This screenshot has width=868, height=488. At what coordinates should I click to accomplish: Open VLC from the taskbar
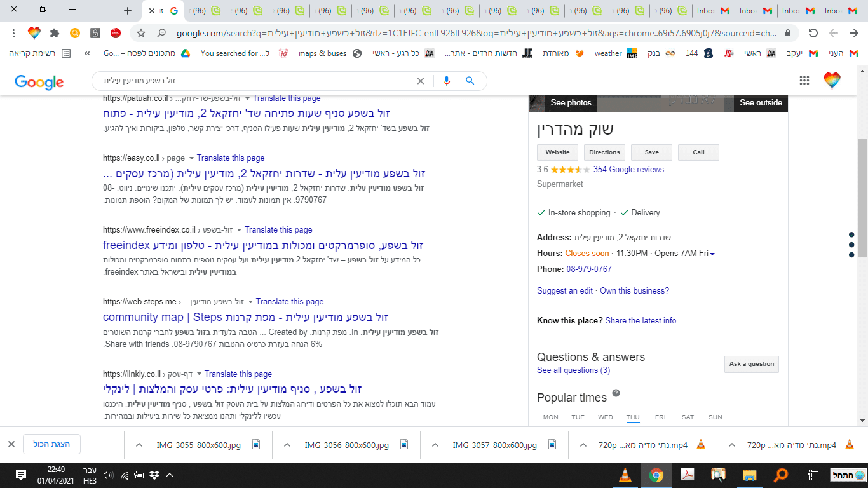625,475
